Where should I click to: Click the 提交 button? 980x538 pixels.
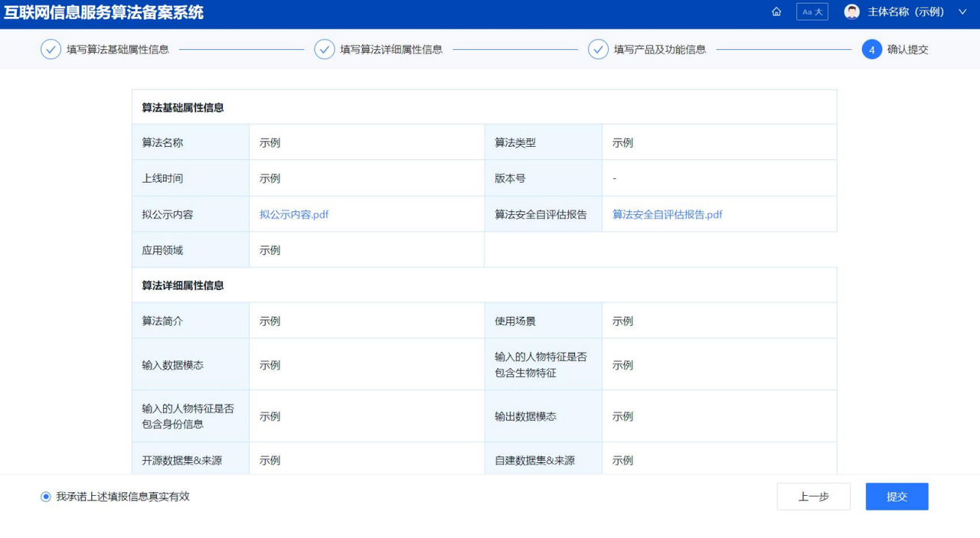click(x=897, y=497)
